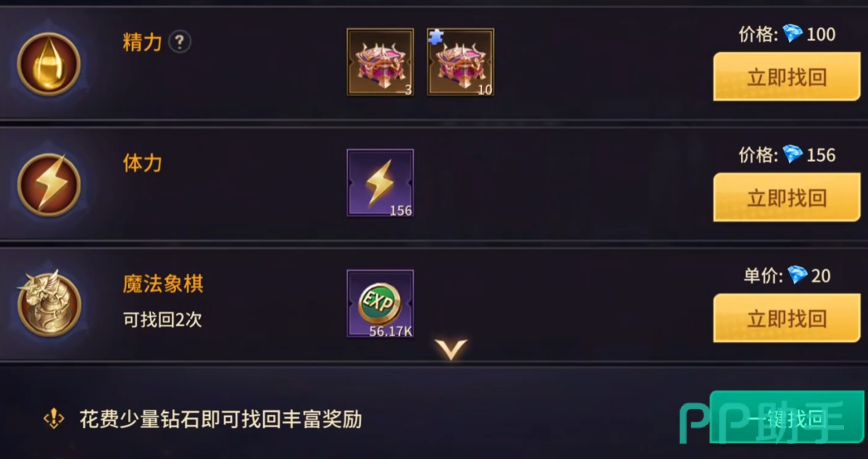Open the question mark help beside 精力
868x459 pixels.
tap(179, 43)
